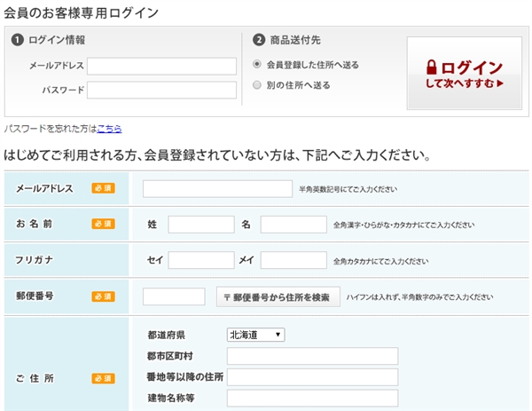Click the 会員のお客様専用ログイン heading

pos(81,13)
